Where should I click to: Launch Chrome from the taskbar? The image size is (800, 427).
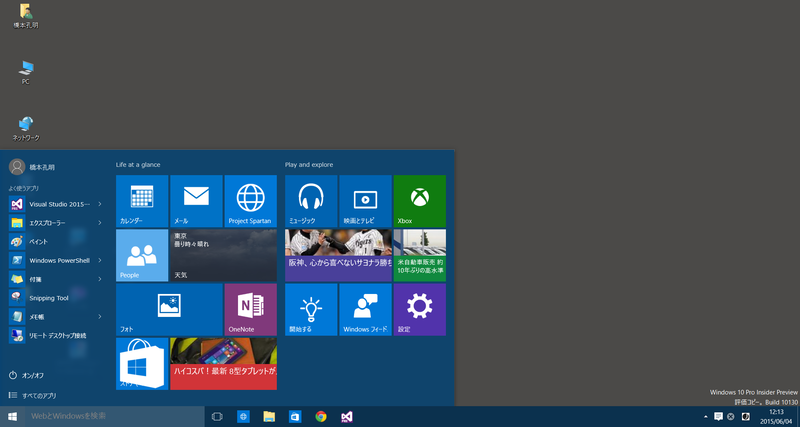click(321, 417)
